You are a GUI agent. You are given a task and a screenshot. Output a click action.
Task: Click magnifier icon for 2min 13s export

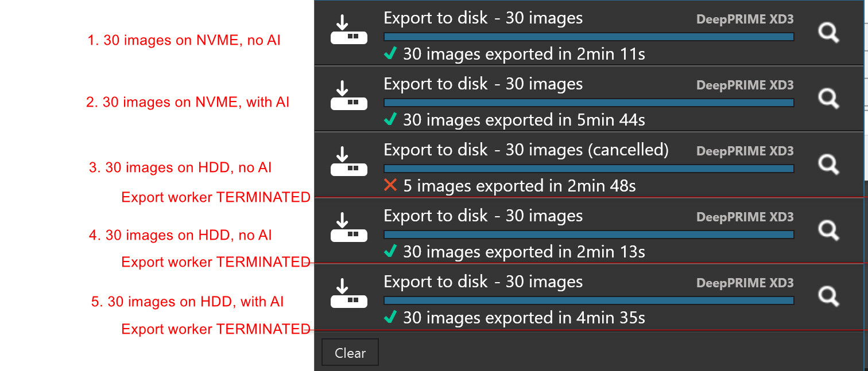pyautogui.click(x=828, y=231)
